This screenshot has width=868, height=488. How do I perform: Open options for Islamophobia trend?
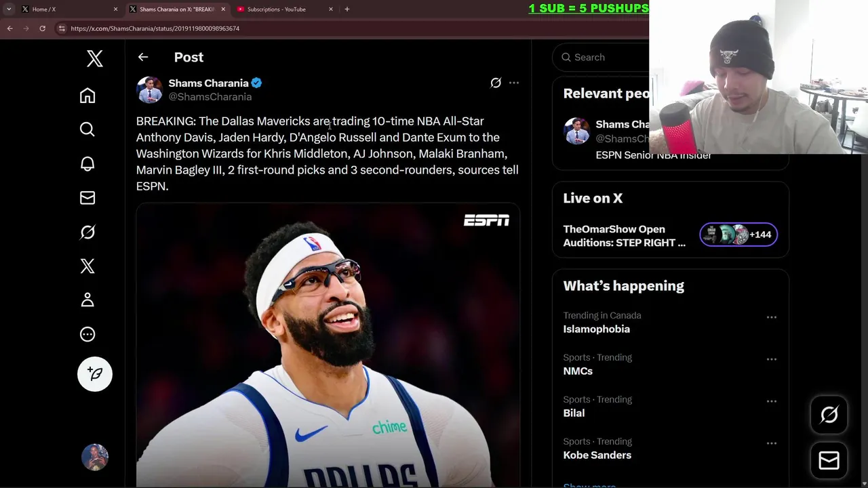[x=772, y=317]
